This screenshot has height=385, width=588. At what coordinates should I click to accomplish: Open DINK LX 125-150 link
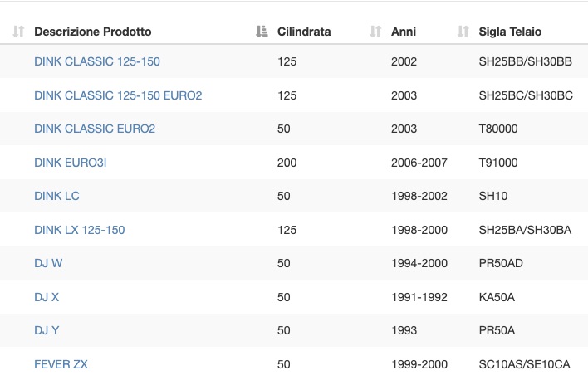(80, 230)
